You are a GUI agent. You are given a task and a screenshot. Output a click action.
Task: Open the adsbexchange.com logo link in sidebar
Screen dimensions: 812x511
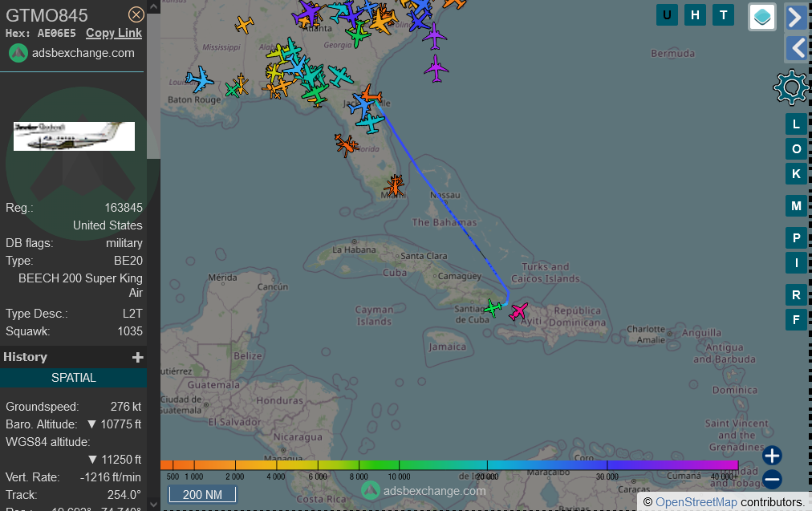[x=71, y=53]
